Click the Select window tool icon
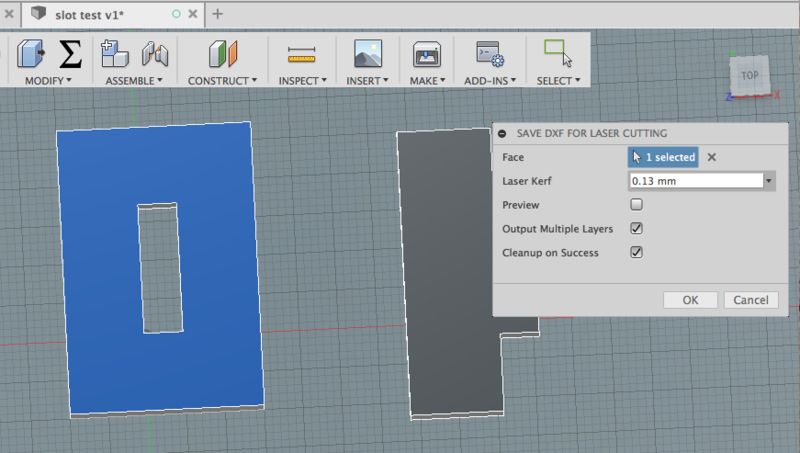The height and width of the screenshot is (453, 800). [558, 53]
